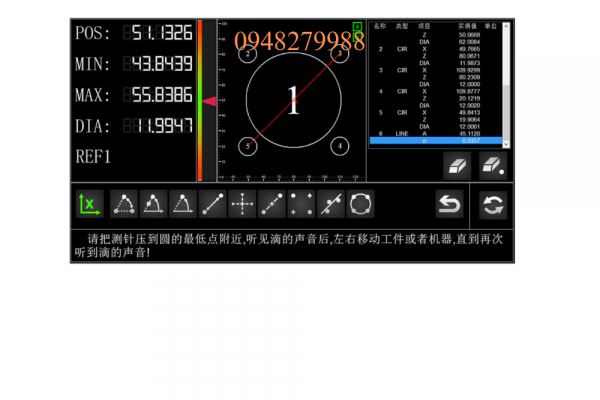Click the results list scroll-down arrow

506,144
